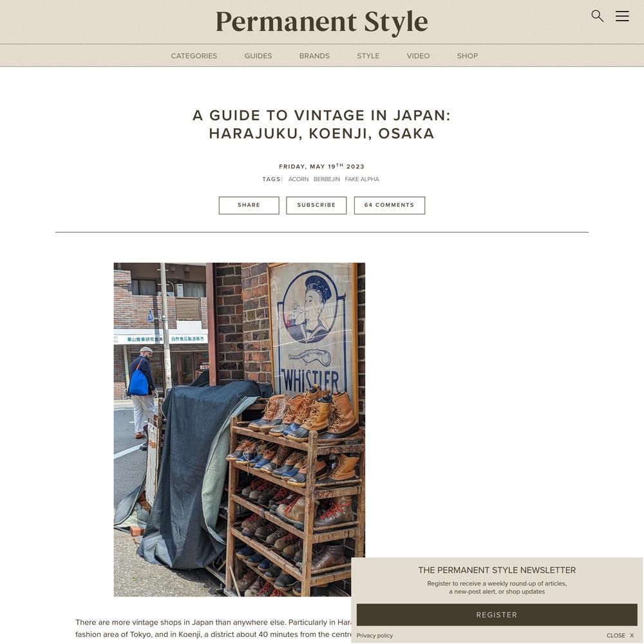This screenshot has height=644, width=644.
Task: Click the boot rack article photo
Action: tap(239, 430)
